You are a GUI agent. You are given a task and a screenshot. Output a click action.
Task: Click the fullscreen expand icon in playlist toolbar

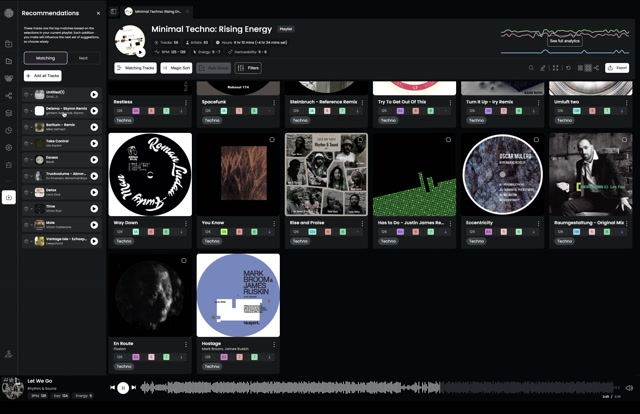[x=556, y=68]
